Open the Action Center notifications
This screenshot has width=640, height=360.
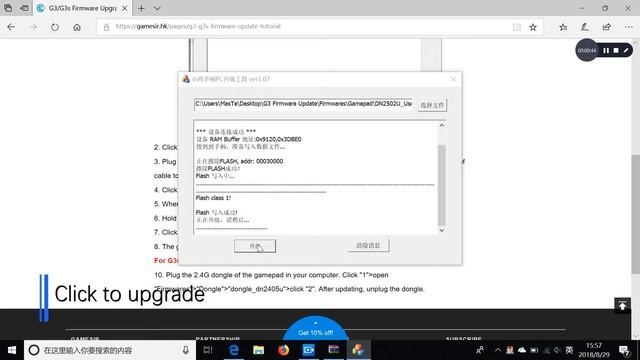(x=624, y=350)
